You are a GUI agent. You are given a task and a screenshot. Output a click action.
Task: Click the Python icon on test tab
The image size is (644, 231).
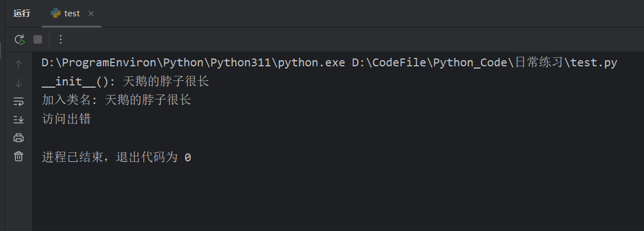click(56, 13)
